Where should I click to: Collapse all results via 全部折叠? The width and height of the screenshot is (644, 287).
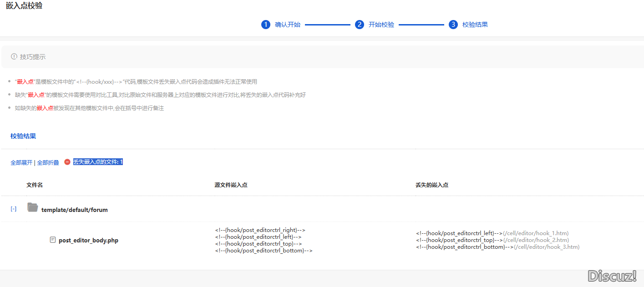point(48,162)
